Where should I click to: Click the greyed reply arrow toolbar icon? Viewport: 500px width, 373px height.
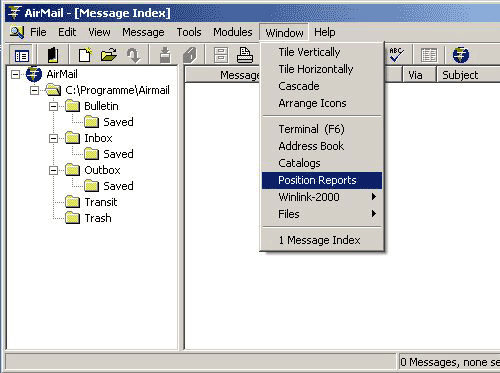pyautogui.click(x=134, y=55)
